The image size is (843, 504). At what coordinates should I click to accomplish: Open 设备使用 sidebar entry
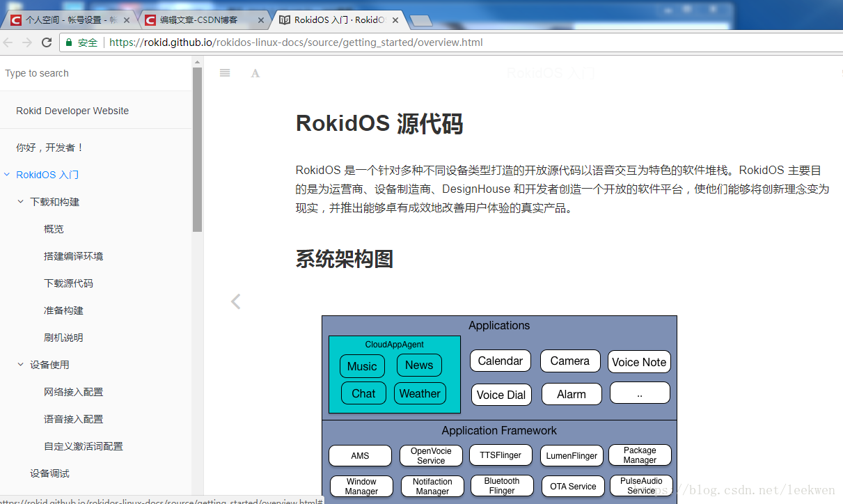coord(49,365)
